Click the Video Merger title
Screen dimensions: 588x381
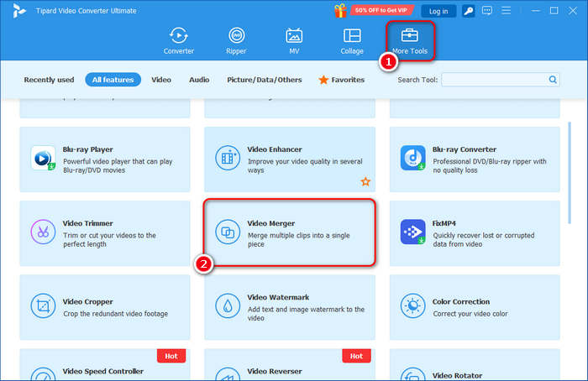271,223
